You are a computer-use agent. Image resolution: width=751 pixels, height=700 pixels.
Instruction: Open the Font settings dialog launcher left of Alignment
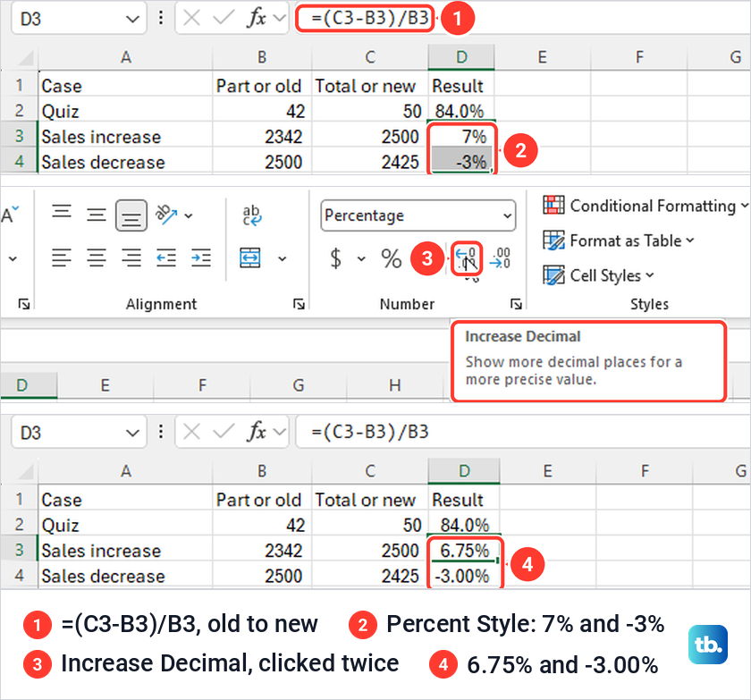(23, 304)
